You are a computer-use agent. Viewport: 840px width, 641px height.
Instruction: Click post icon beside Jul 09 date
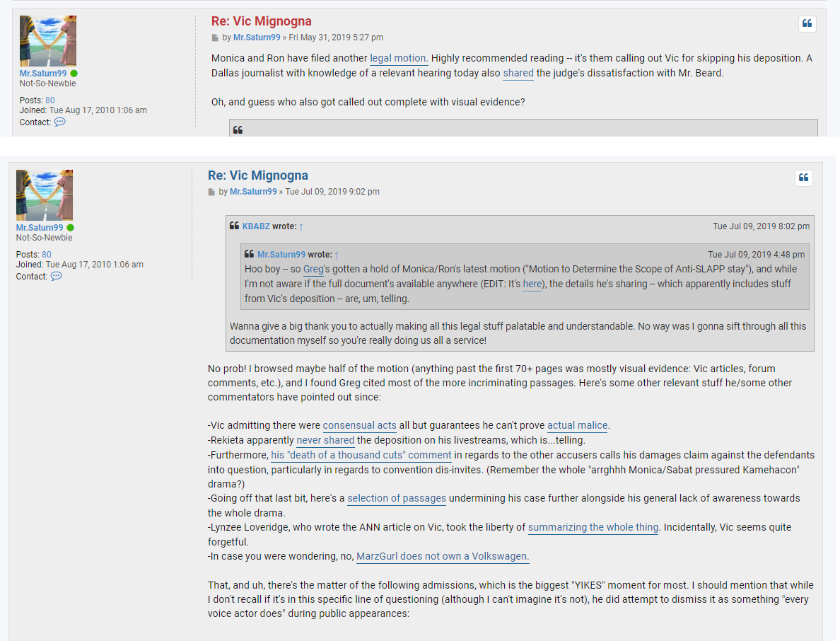pos(211,192)
